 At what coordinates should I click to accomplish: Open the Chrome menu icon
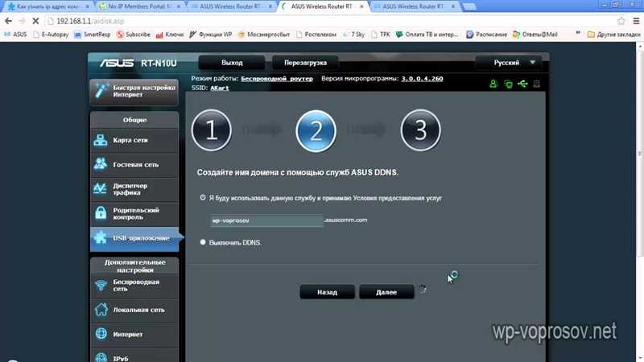pyautogui.click(x=636, y=21)
